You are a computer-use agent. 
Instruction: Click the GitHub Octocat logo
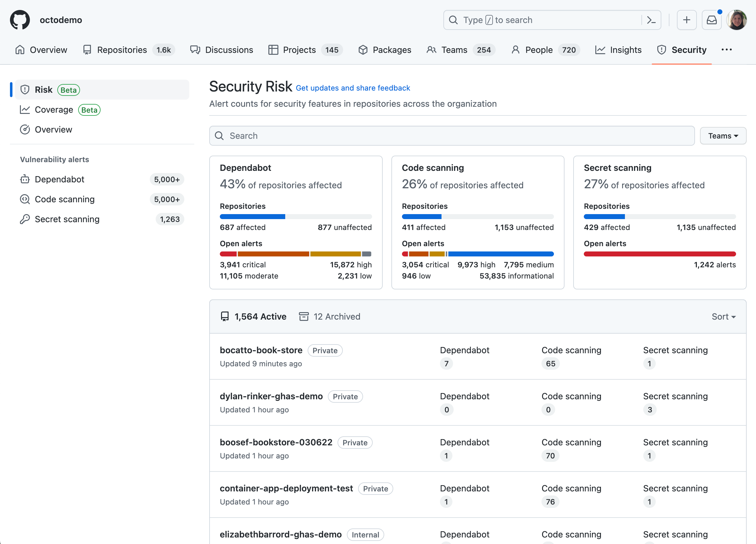tap(20, 20)
